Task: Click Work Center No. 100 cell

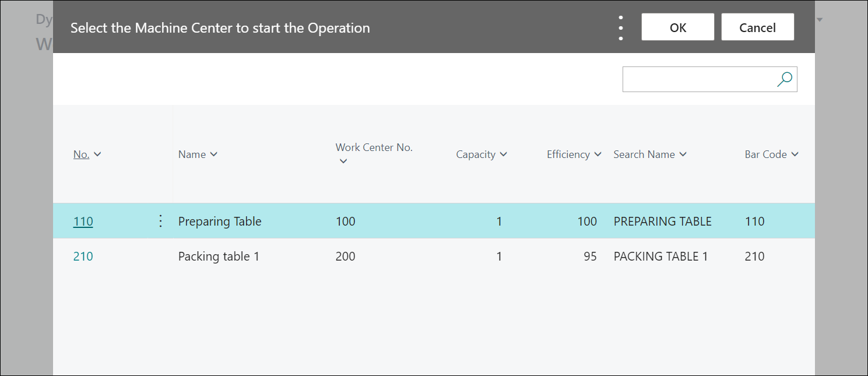Action: click(345, 222)
